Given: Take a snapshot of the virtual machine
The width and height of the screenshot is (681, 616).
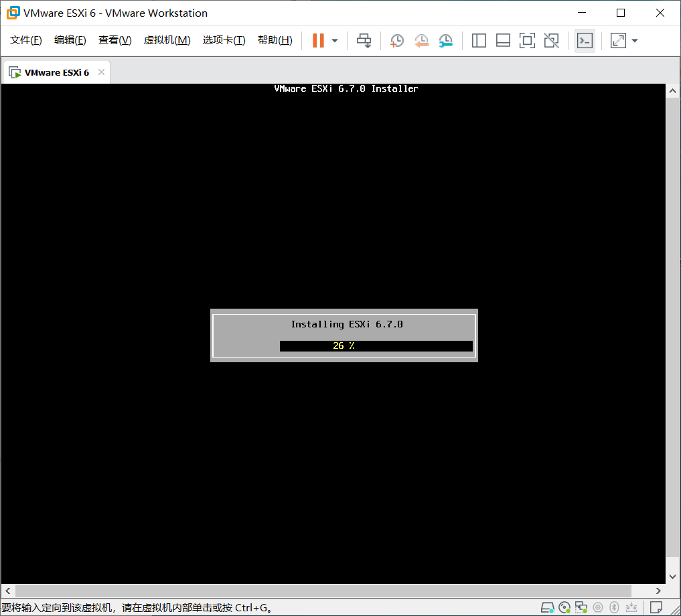Looking at the screenshot, I should [x=396, y=40].
